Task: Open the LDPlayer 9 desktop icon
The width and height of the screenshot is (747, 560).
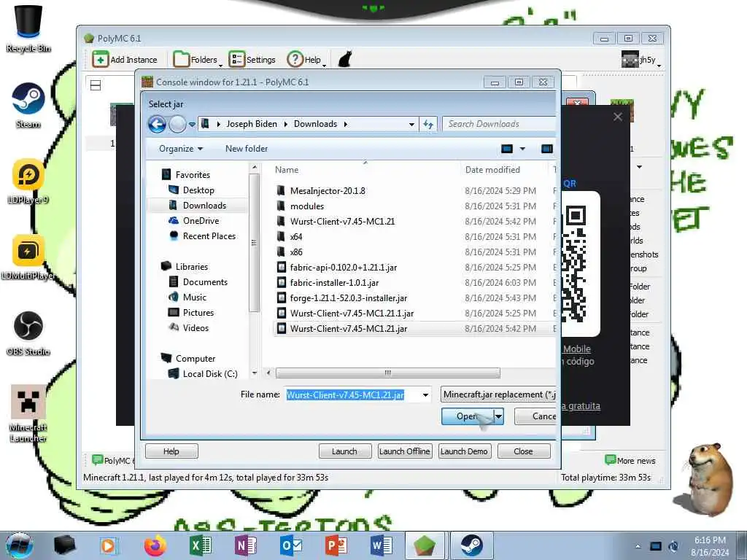Action: [28, 182]
